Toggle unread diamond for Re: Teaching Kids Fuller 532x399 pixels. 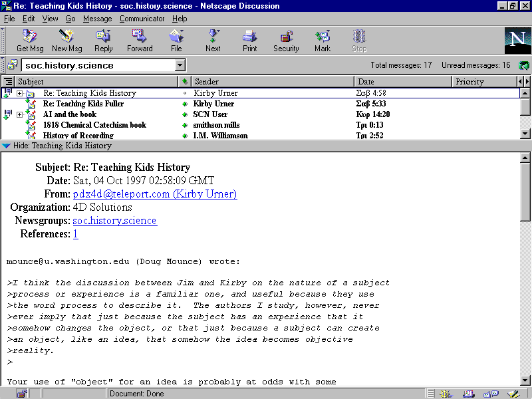185,104
